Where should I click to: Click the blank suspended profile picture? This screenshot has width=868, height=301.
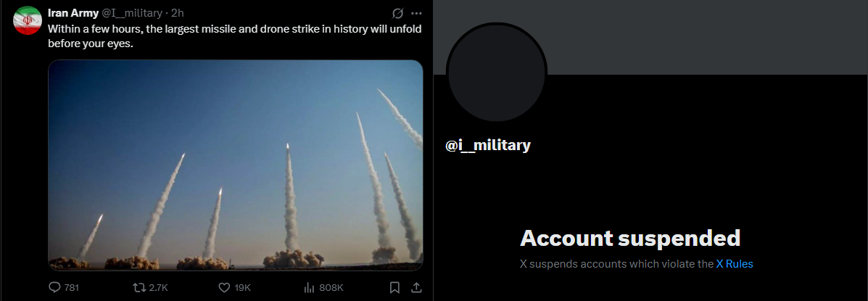pyautogui.click(x=497, y=73)
